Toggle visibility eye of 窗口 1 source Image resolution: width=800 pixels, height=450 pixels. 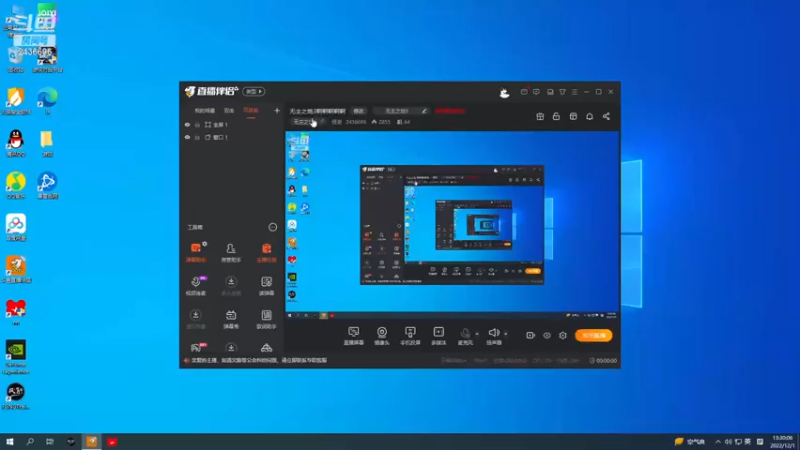(187, 137)
